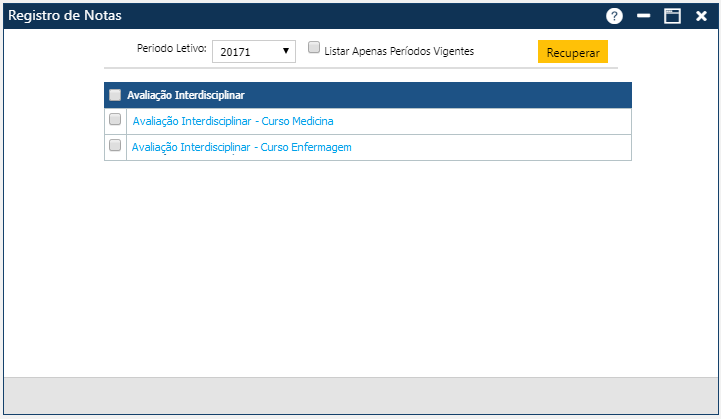Click the Registro de Notas title text
721x419 pixels.
coord(66,16)
